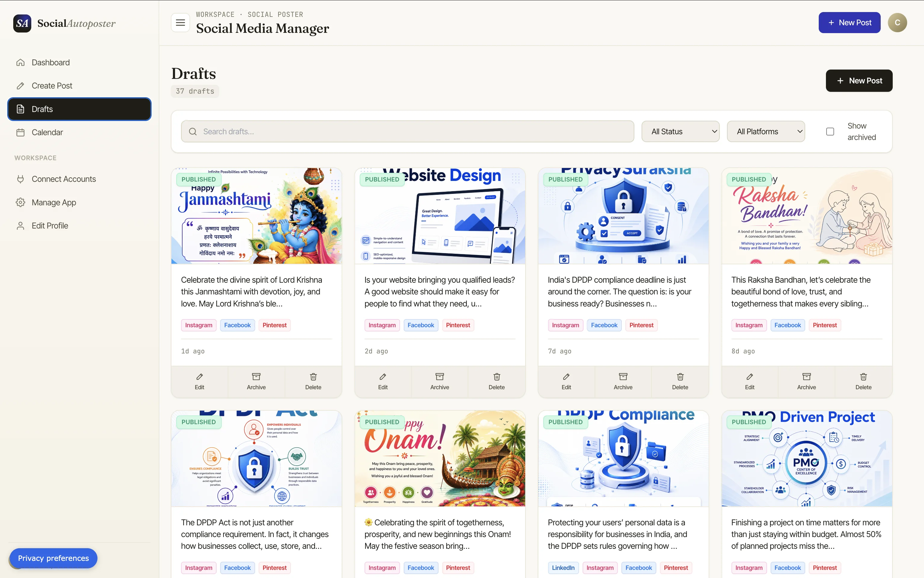The height and width of the screenshot is (578, 924).
Task: Click the '37 drafts' count badge
Action: coord(195,91)
